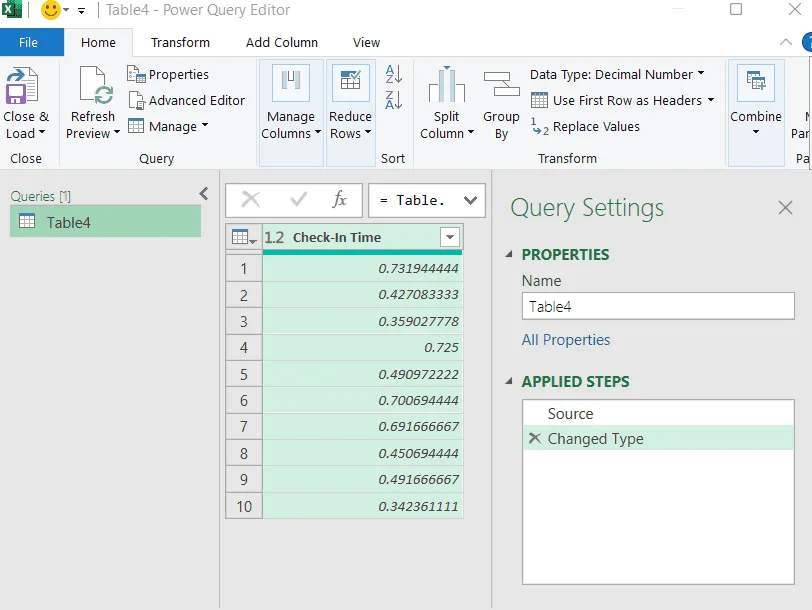Expand Use First Row as Headers arrow
Viewport: 812px width, 610px height.
coord(711,99)
